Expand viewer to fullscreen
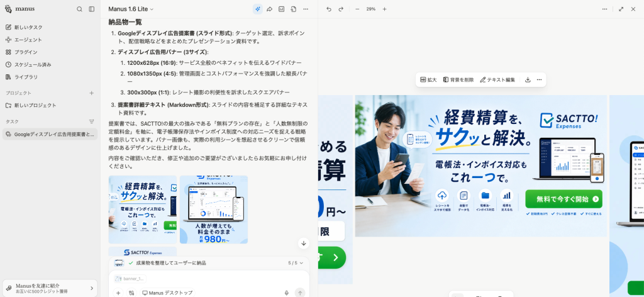The image size is (644, 297). (621, 9)
